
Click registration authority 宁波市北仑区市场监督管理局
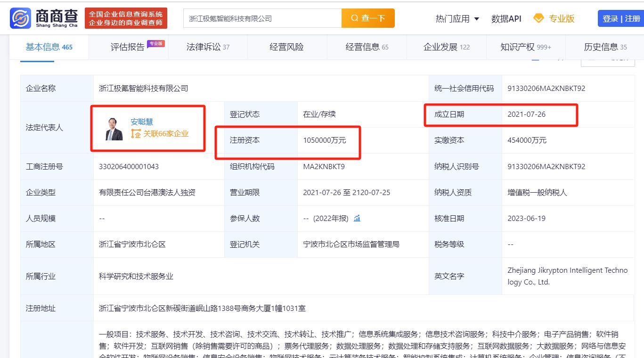pos(351,244)
